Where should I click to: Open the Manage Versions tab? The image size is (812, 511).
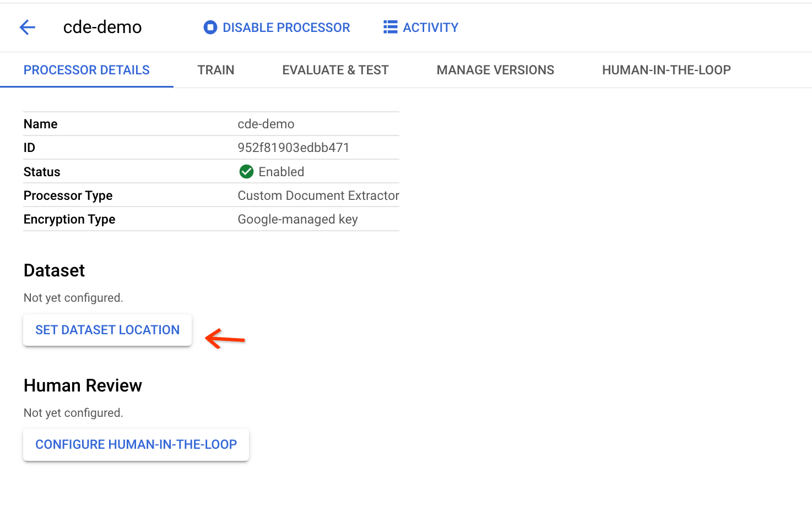point(495,70)
